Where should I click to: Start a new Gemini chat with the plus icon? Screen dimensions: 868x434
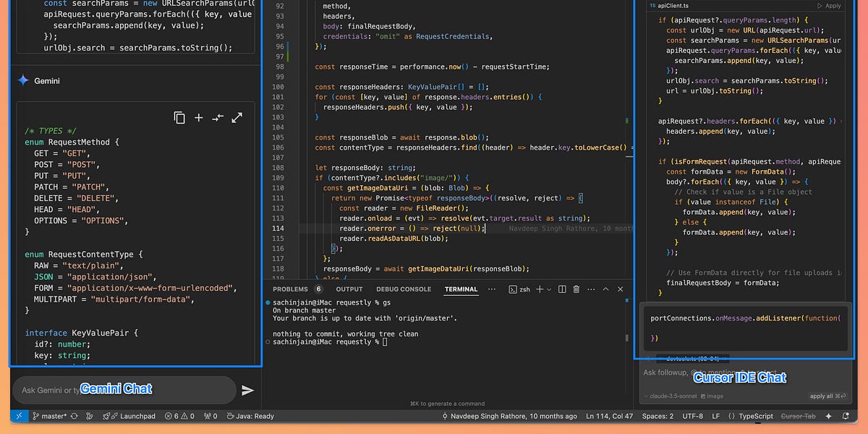[x=198, y=117]
